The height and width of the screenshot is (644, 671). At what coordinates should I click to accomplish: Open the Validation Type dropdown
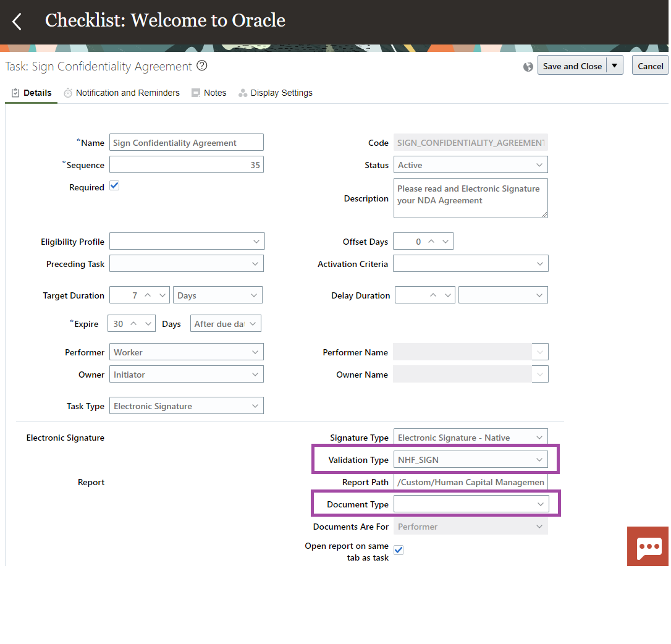[471, 460]
